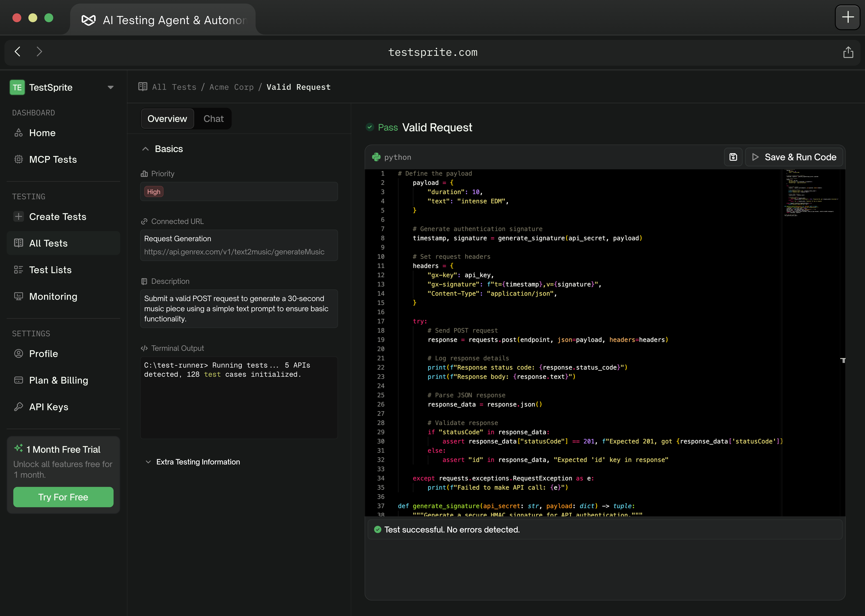Switch to the Overview tab

pos(167,119)
